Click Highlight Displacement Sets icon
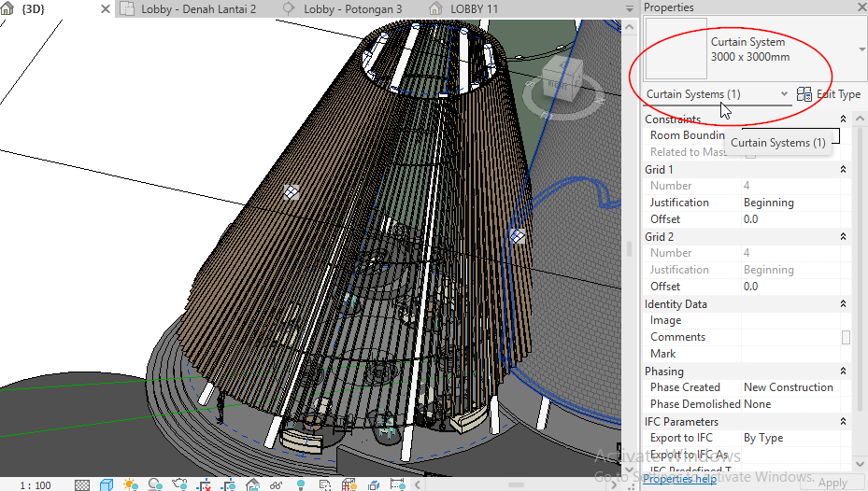 coord(374,484)
